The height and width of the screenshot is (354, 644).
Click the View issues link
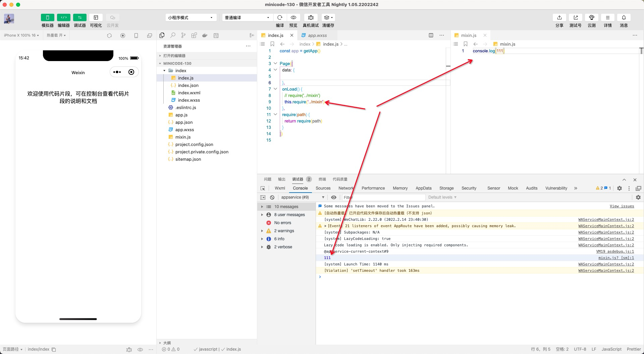(622, 206)
